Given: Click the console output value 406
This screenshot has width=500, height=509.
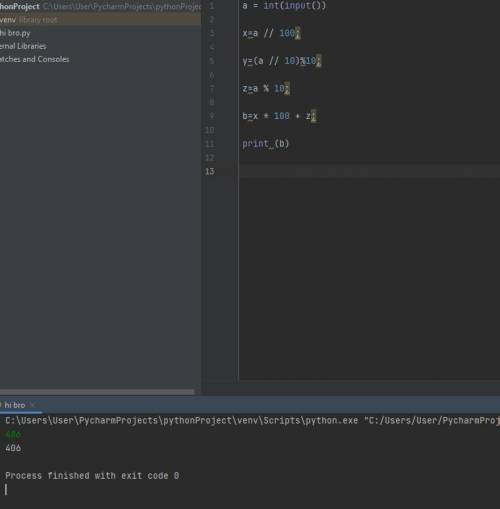Looking at the screenshot, I should 13,448.
